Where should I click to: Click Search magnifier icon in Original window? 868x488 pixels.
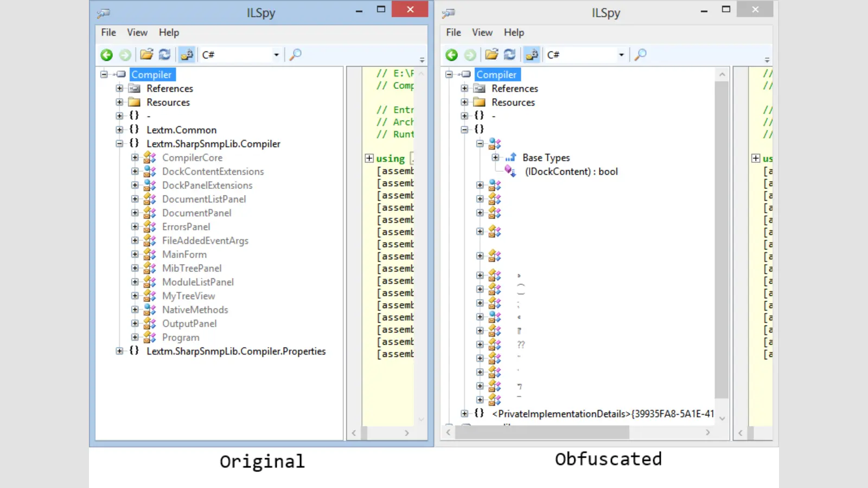point(296,55)
